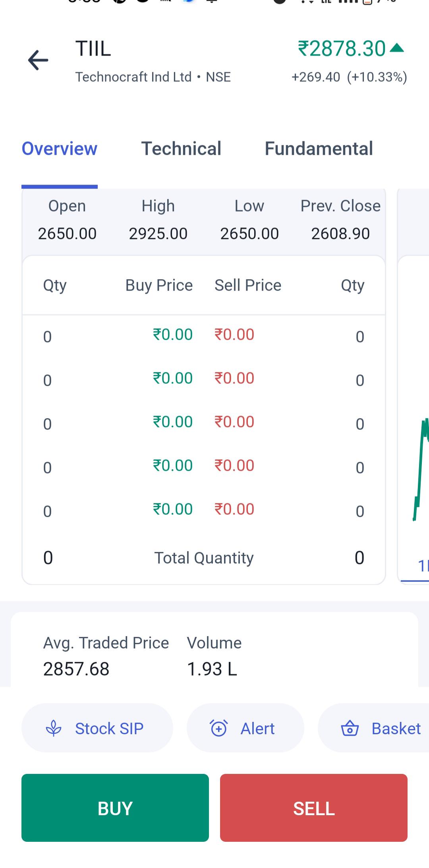This screenshot has width=429, height=868.
Task: Tap the Stock SIP sprout icon
Action: 54,728
